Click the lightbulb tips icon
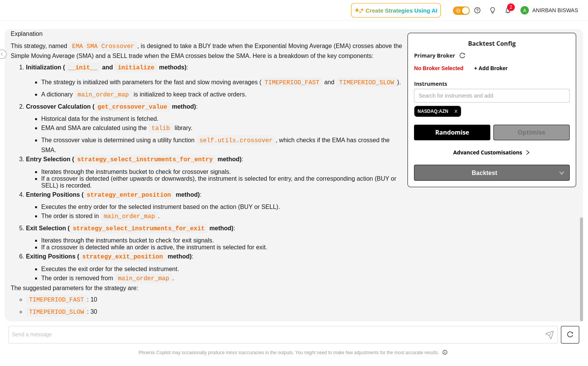 493,10
